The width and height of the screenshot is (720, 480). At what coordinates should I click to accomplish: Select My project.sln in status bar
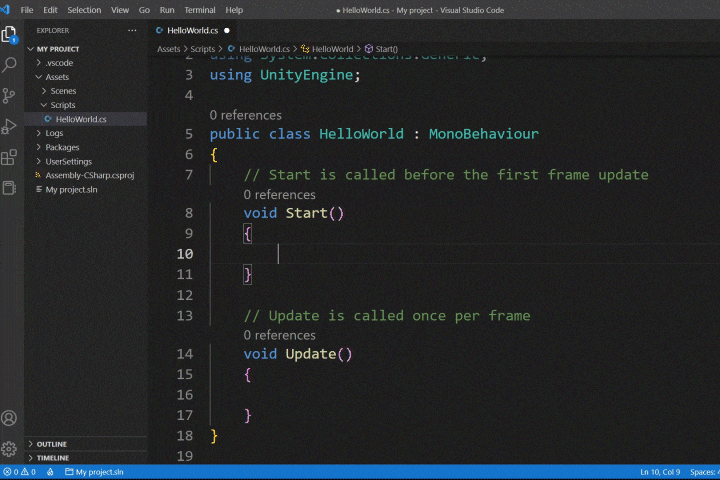[x=94, y=472]
